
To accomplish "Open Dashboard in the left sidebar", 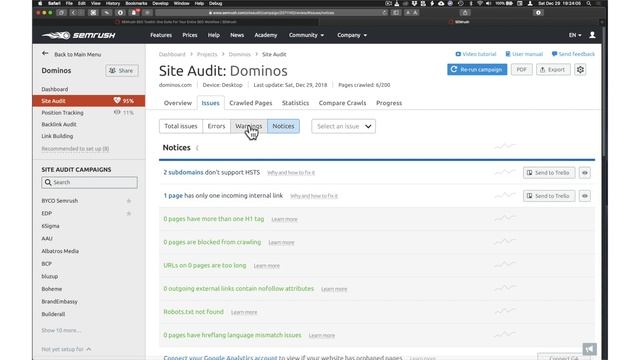I will 55,89.
